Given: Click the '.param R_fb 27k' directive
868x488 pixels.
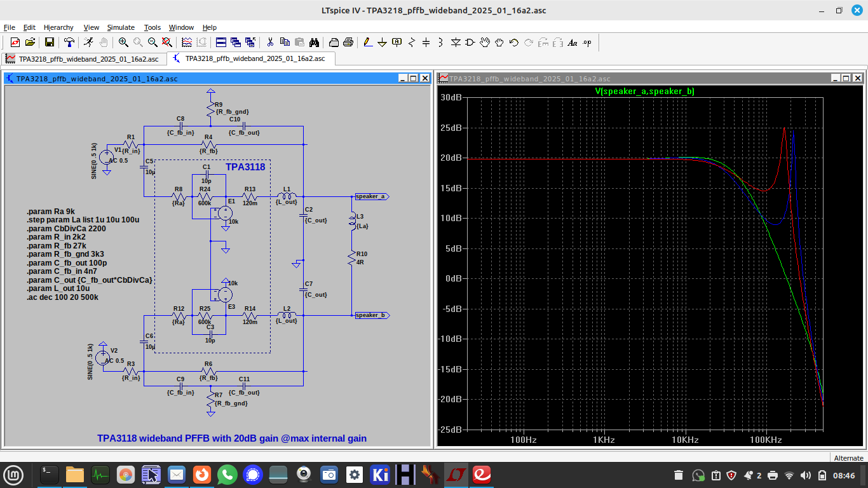Looking at the screenshot, I should point(56,245).
